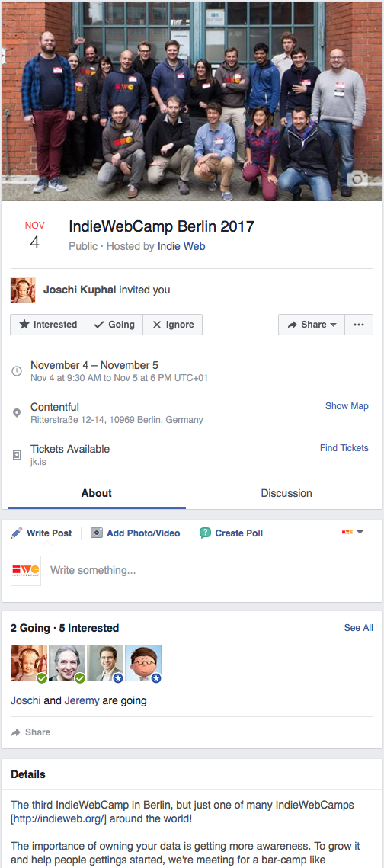384x868 pixels.
Task: Toggle Going for IndieWebCamp Berlin
Action: click(x=114, y=325)
